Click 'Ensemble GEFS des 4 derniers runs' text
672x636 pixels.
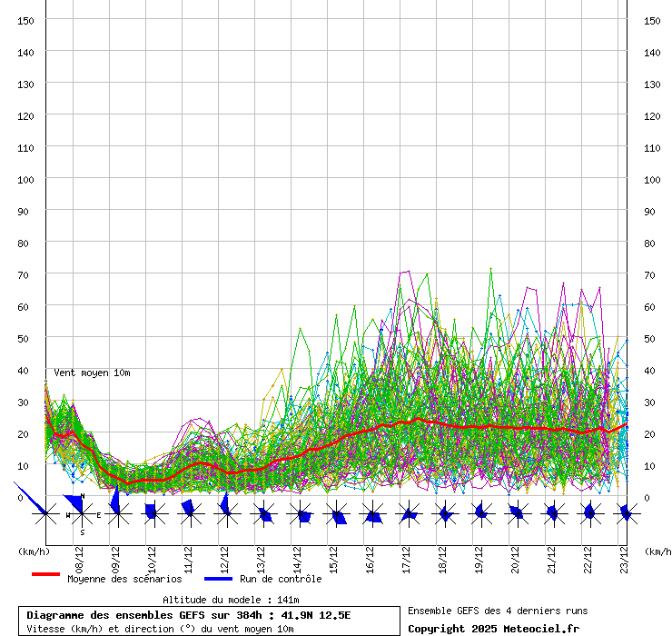point(498,611)
